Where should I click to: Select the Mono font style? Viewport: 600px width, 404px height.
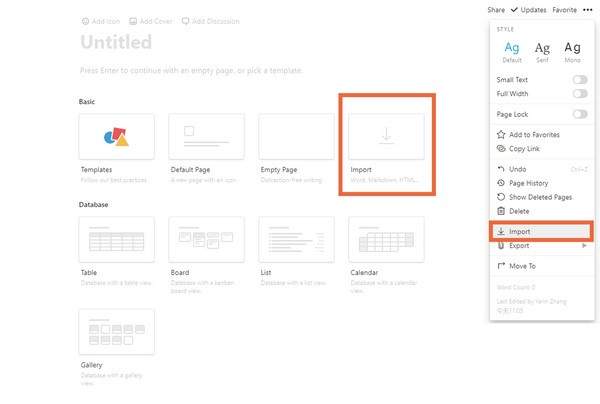pos(572,52)
